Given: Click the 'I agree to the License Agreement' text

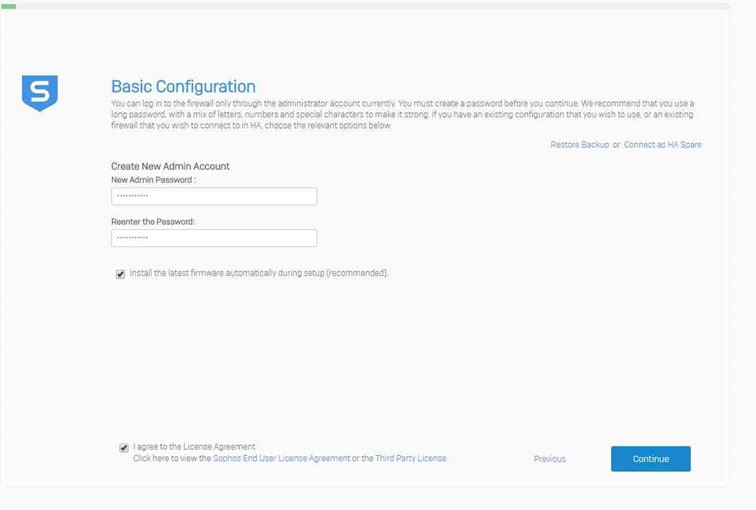Looking at the screenshot, I should 194,447.
